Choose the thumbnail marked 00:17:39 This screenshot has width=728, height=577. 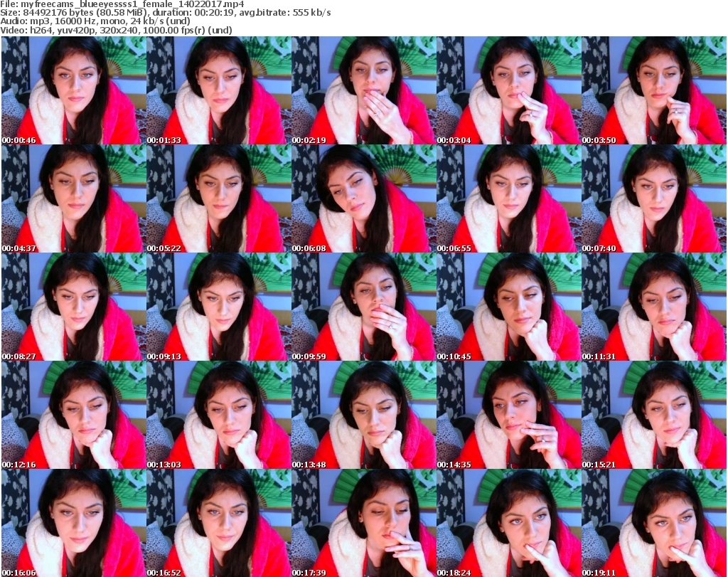pos(363,523)
